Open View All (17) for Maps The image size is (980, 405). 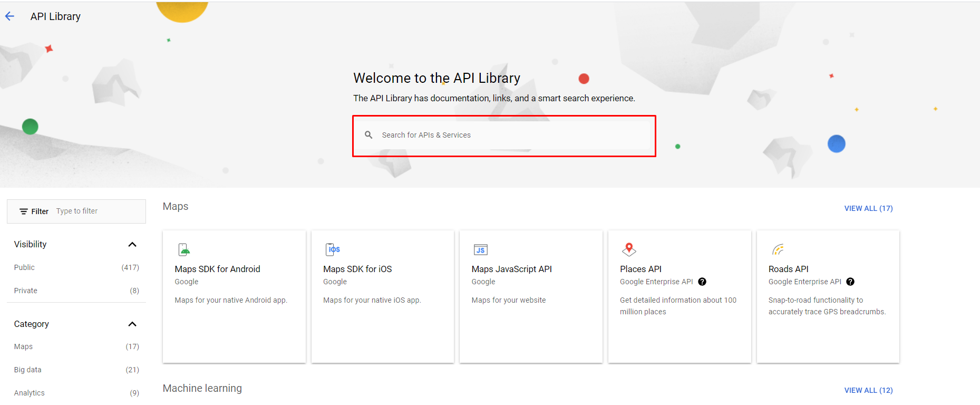[x=868, y=208]
